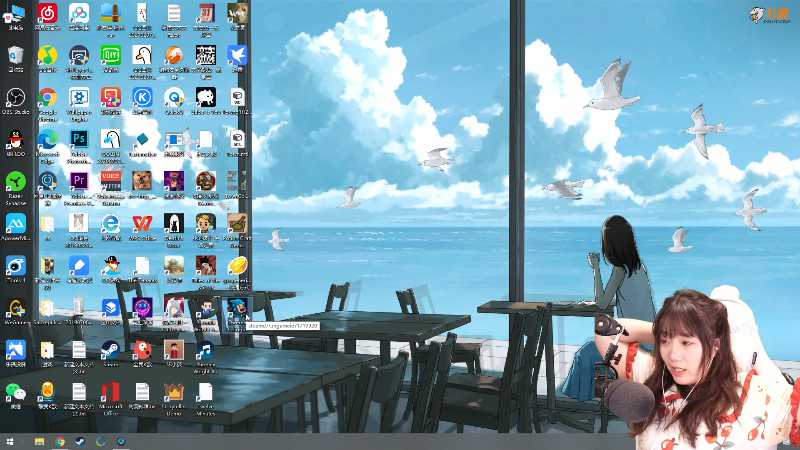The height and width of the screenshot is (450, 800).
Task: Select the This PC desktop icon
Action: [16, 14]
